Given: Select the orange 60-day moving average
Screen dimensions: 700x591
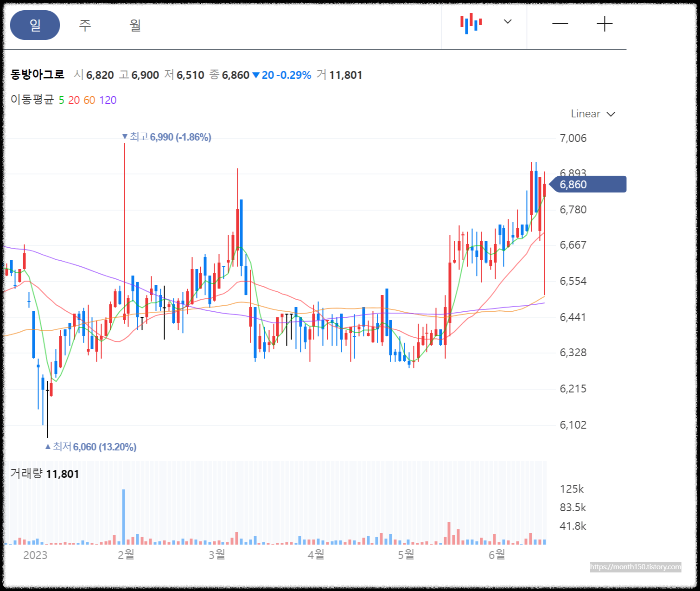Looking at the screenshot, I should point(89,100).
